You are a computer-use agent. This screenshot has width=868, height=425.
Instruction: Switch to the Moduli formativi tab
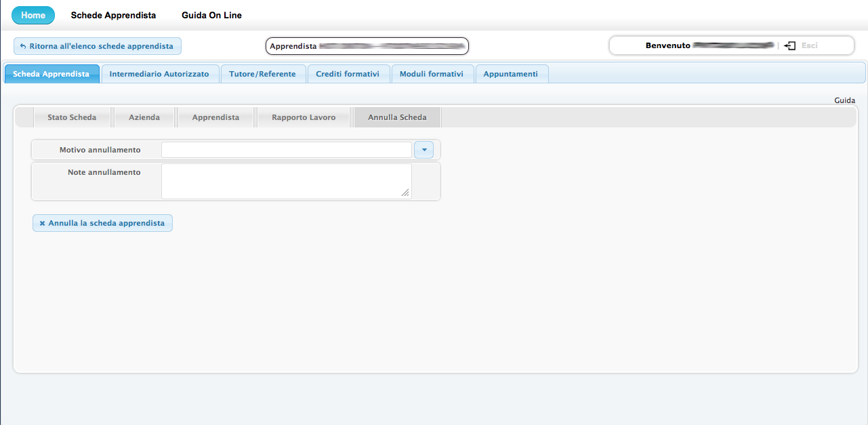[432, 74]
